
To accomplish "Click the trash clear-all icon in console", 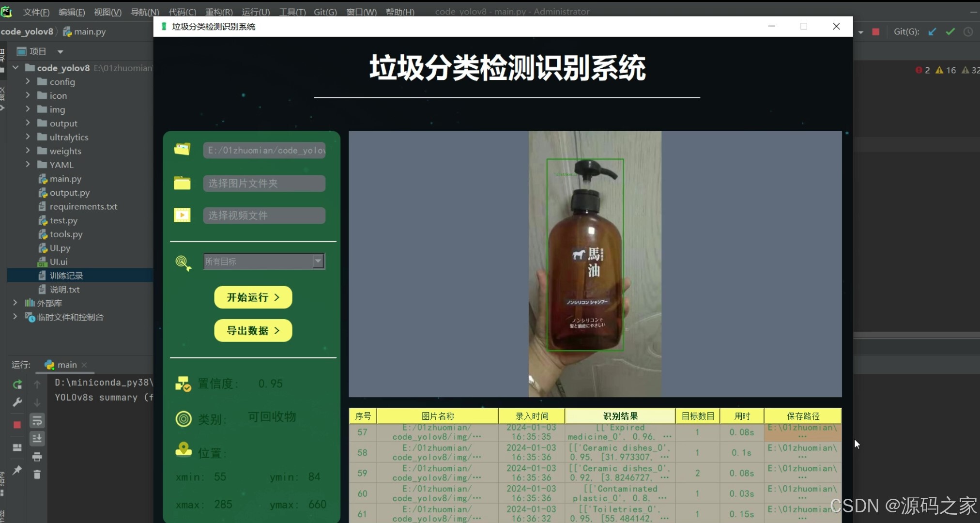I will (x=37, y=474).
